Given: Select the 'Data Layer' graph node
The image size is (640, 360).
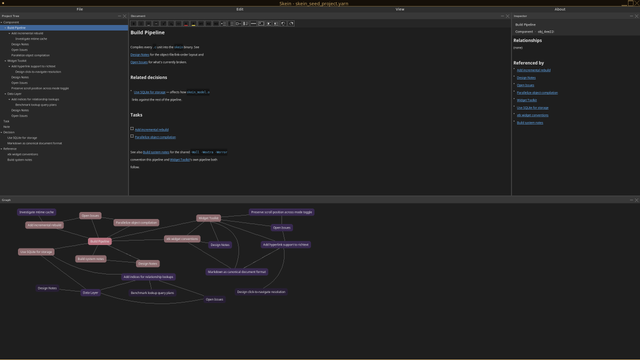Looking at the screenshot, I should pyautogui.click(x=90, y=293).
